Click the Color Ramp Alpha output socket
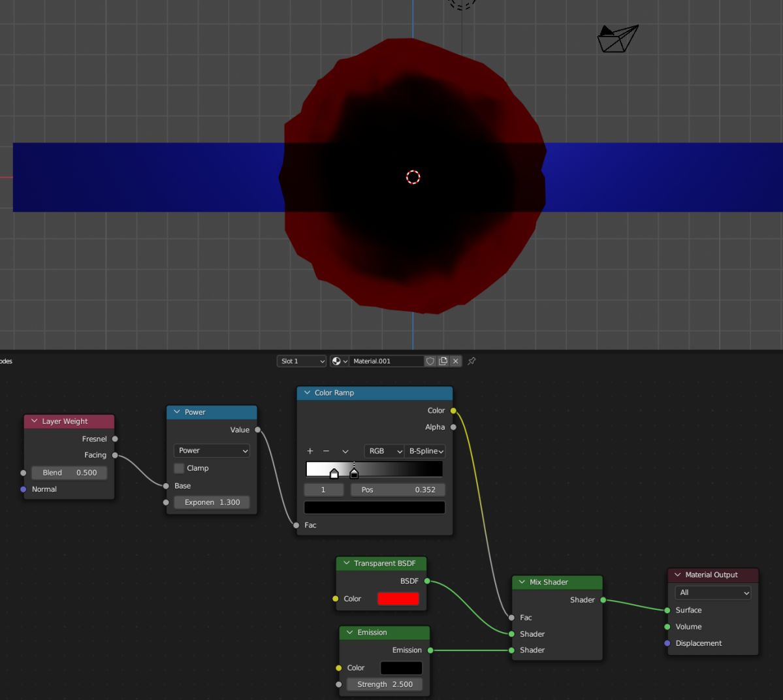 point(453,428)
